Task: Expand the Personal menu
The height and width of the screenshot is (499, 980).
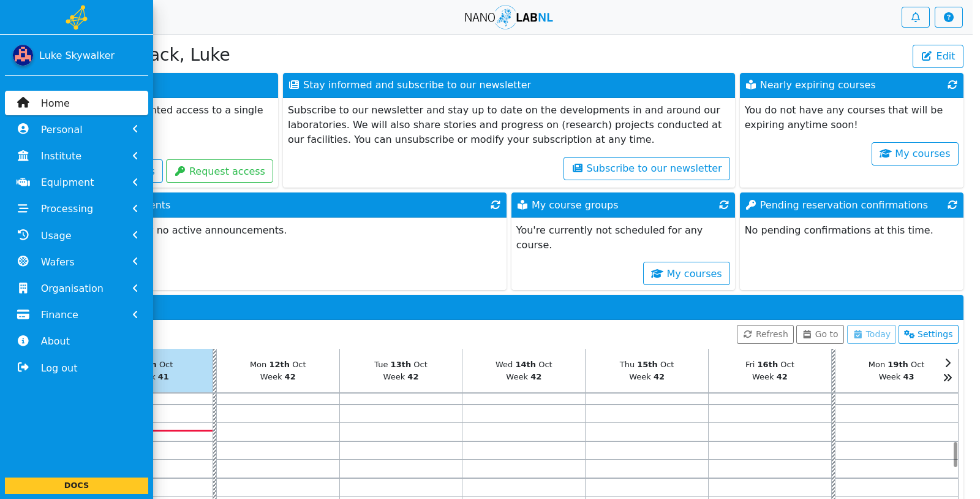Action: [77, 129]
